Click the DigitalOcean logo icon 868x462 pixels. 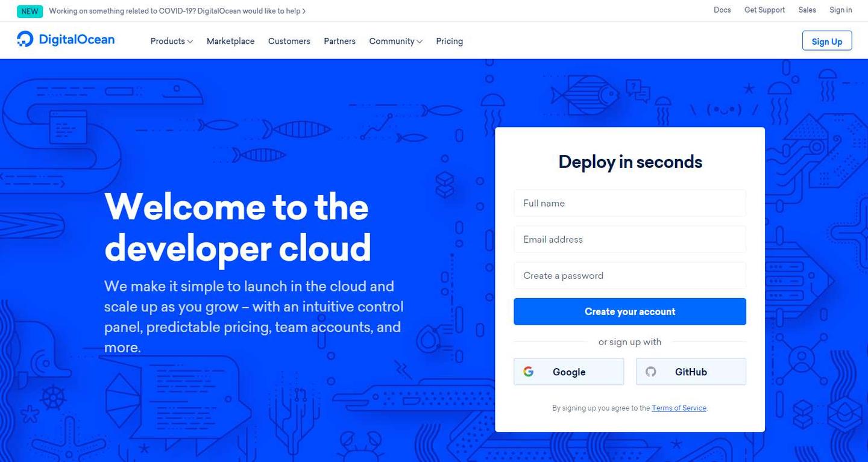pos(25,39)
